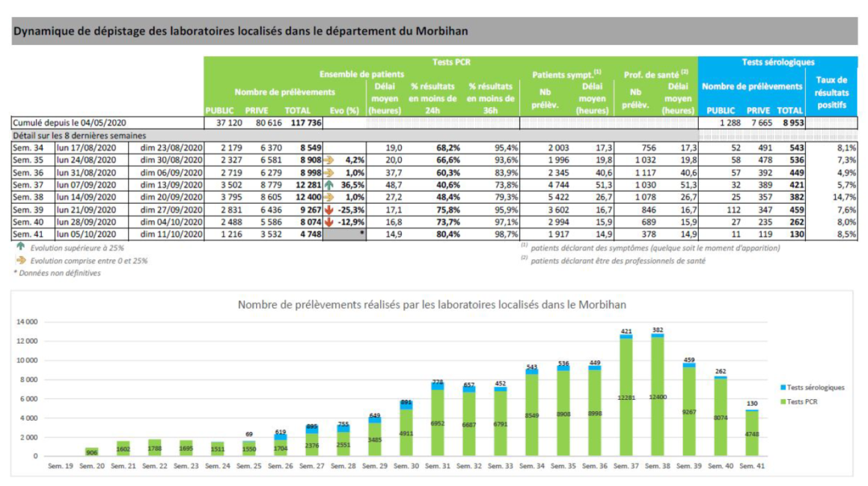Select the chart title 'Nombre de prélèvements réalisés'

click(x=432, y=305)
